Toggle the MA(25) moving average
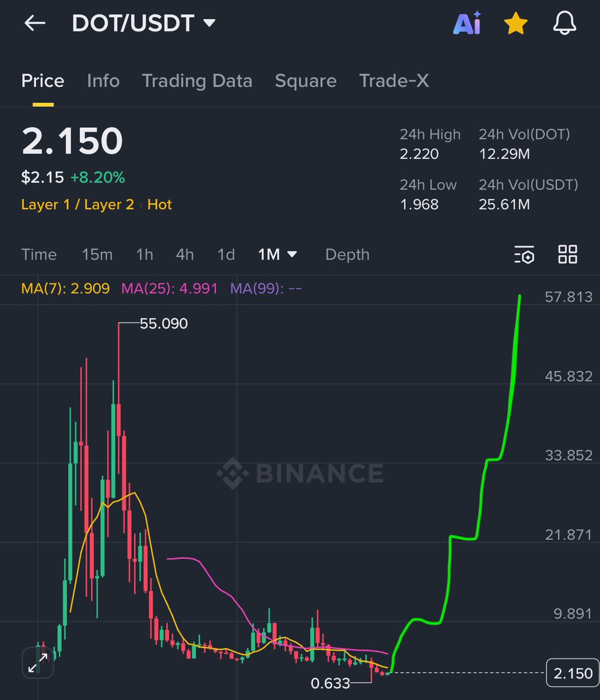 tap(168, 288)
